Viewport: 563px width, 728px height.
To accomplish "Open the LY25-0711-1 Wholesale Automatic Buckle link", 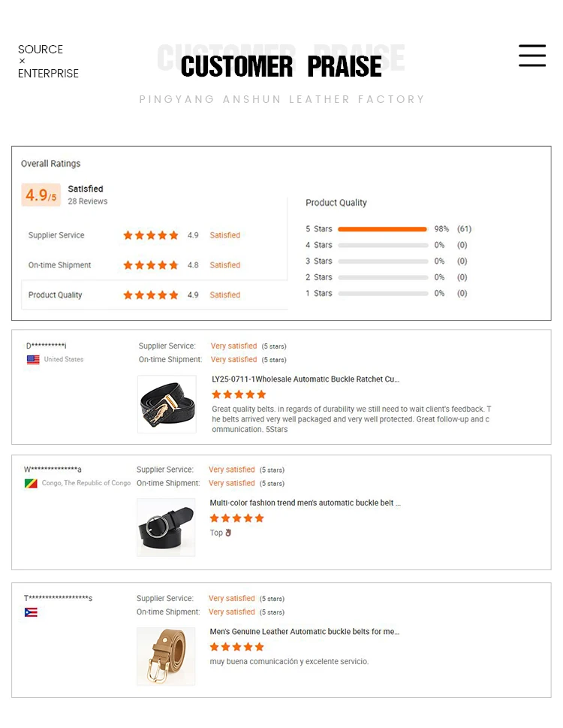I will pos(306,379).
